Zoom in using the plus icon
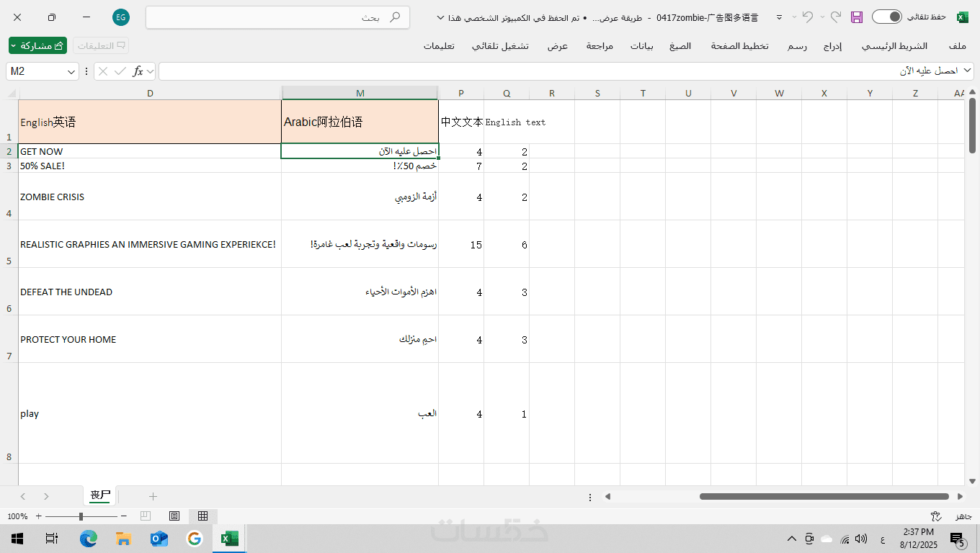This screenshot has height=553, width=980. coord(39,516)
